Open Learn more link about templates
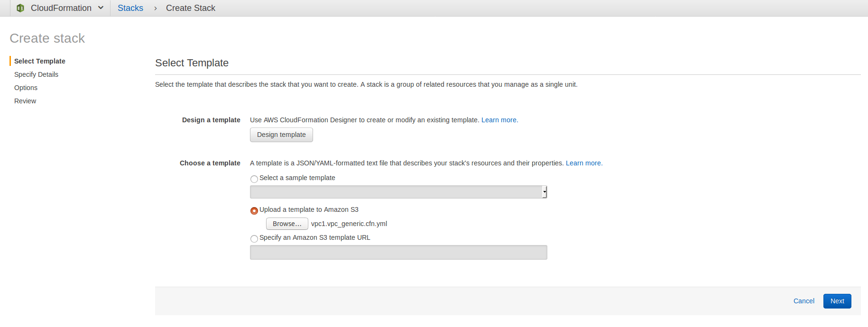The image size is (868, 327). click(584, 163)
